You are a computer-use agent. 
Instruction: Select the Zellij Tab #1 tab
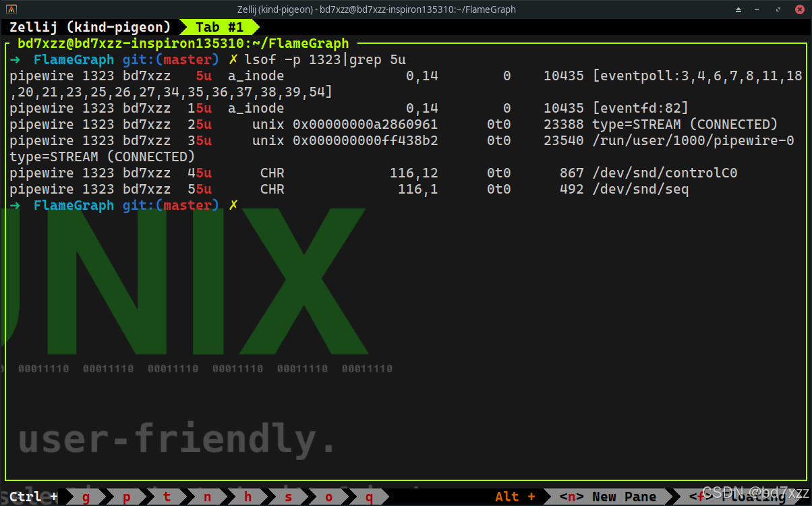(x=219, y=28)
